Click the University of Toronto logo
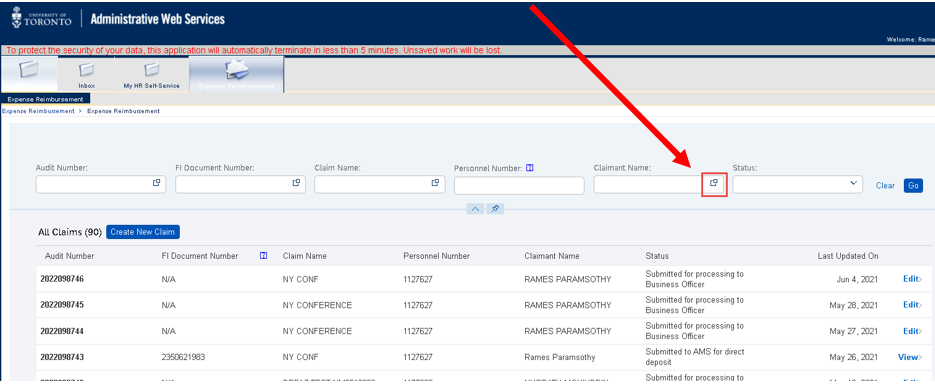This screenshot has width=935, height=385. (41, 18)
